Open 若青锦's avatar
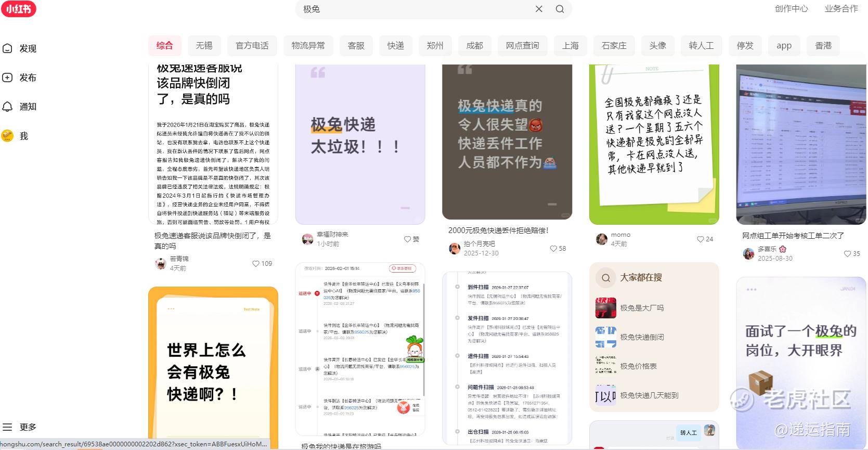 coord(161,263)
